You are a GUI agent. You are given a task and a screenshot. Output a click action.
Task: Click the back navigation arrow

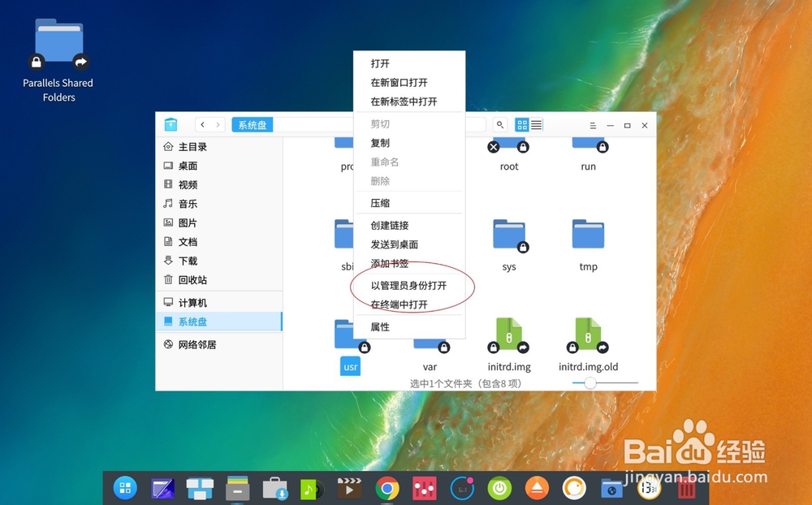[x=201, y=125]
